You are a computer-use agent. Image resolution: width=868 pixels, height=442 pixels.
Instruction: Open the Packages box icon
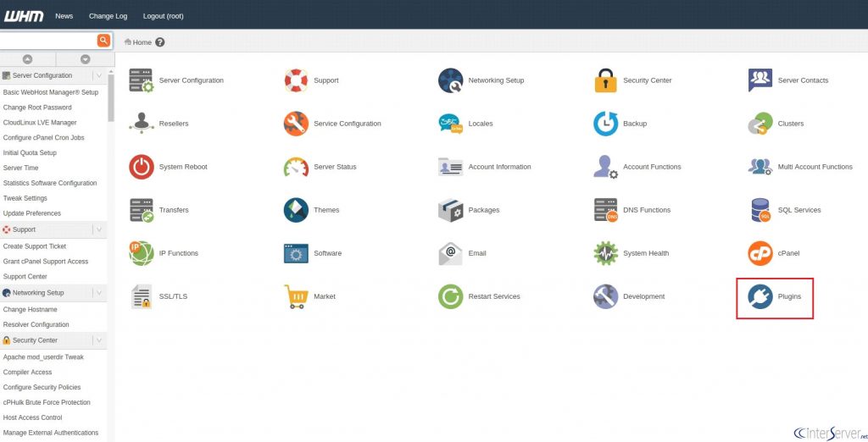tap(451, 210)
